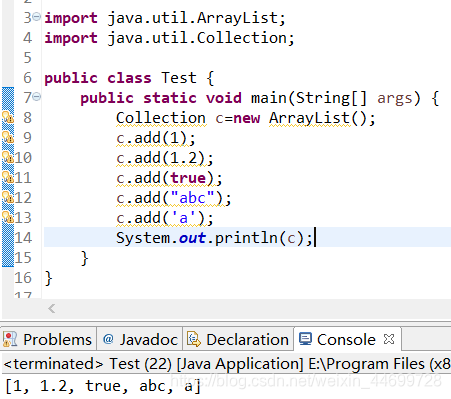This screenshot has width=451, height=399.
Task: Select the Console tab
Action: tap(346, 340)
